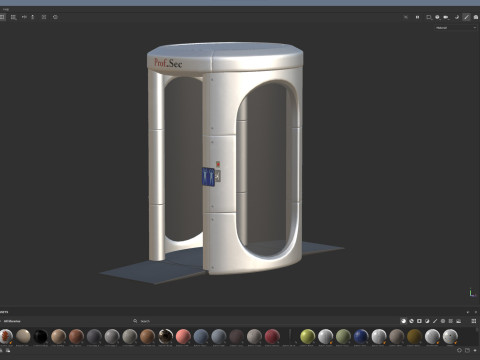The height and width of the screenshot is (360, 480).
Task: Toggle assets grid view size icon
Action: 474,321
